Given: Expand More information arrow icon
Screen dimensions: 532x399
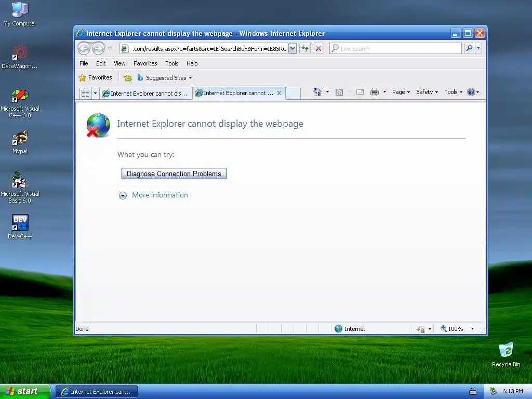Looking at the screenshot, I should tap(123, 195).
